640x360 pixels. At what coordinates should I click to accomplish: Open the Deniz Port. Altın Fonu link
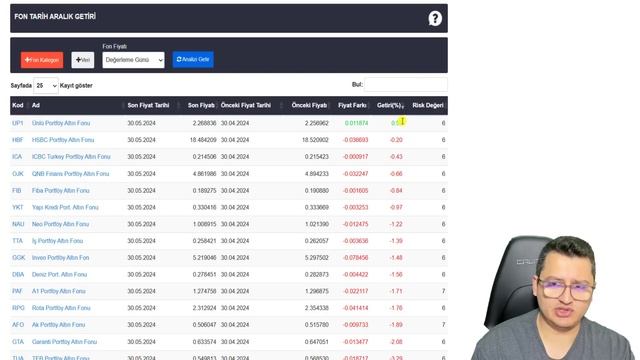point(59,274)
